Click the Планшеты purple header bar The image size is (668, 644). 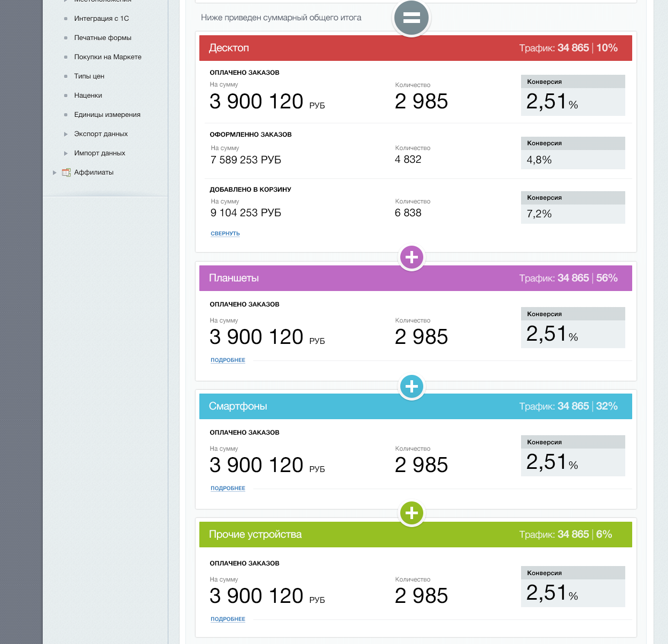[x=321, y=278]
